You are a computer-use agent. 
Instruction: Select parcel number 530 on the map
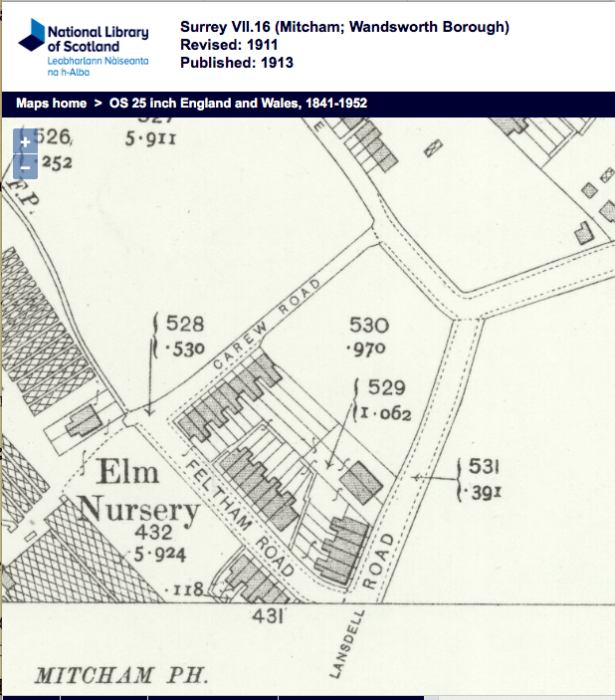(368, 326)
